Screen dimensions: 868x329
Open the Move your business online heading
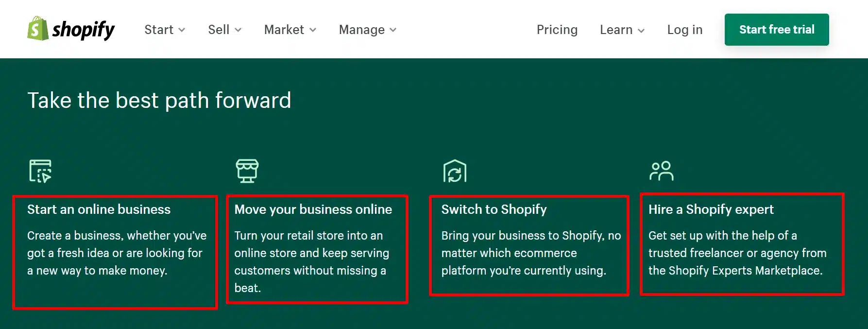[313, 209]
